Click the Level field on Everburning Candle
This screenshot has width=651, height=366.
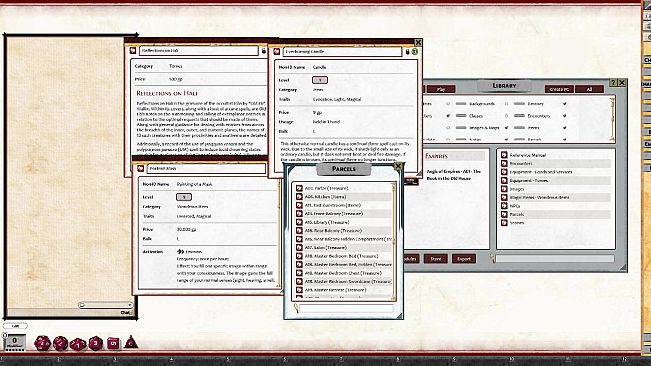pyautogui.click(x=320, y=80)
